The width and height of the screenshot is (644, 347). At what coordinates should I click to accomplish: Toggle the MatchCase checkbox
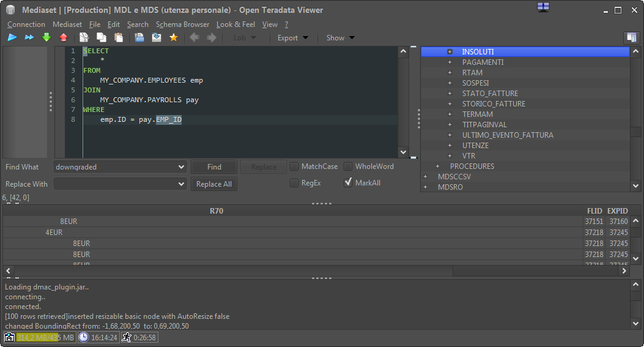[x=294, y=166]
